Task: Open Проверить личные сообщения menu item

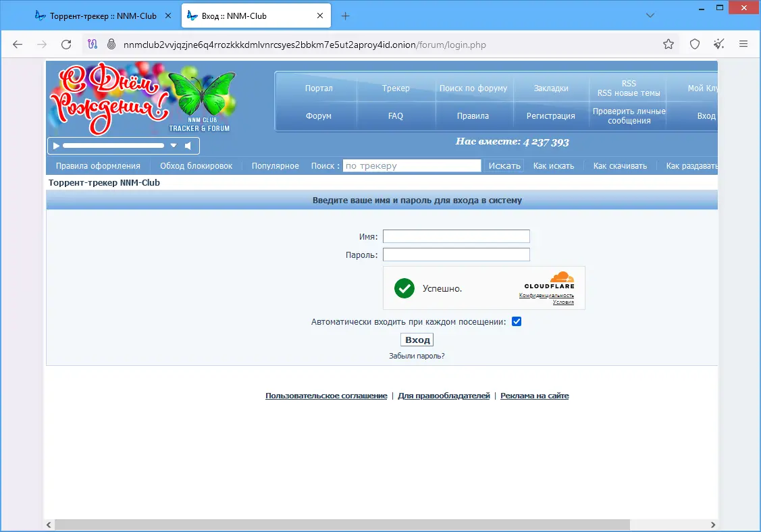Action: 629,116
